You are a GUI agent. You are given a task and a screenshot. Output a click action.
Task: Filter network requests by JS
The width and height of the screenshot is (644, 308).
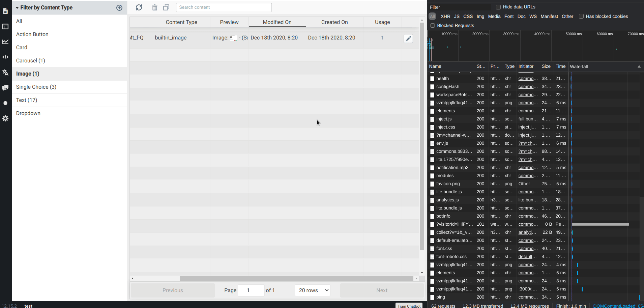point(457,16)
